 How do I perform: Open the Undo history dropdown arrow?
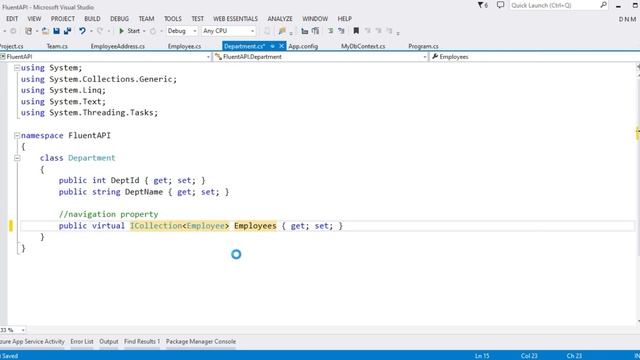tap(91, 31)
